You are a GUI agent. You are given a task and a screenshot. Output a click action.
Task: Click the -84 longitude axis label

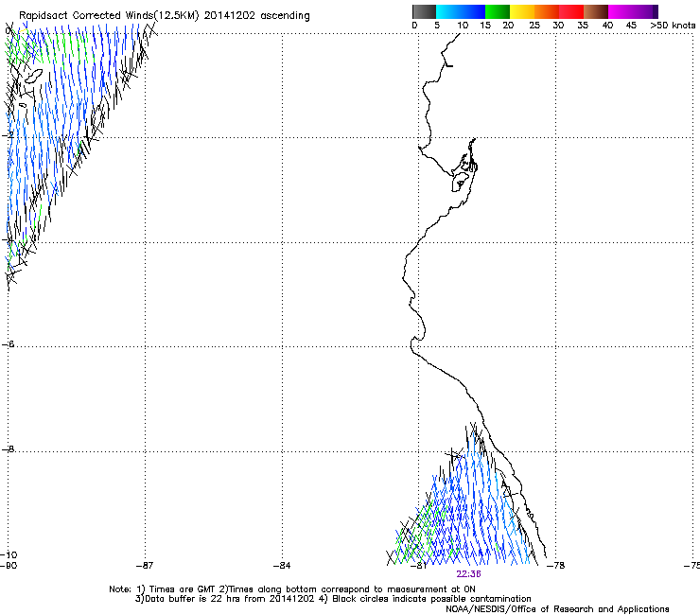coord(282,566)
